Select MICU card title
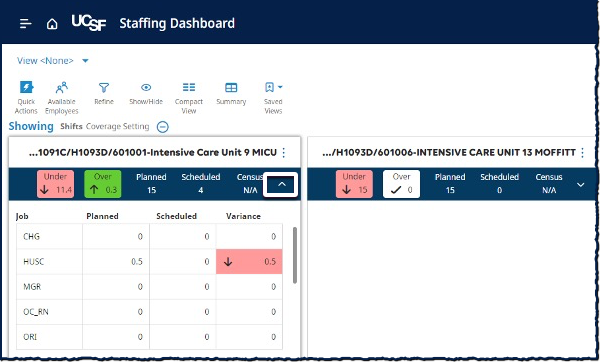 coord(153,153)
